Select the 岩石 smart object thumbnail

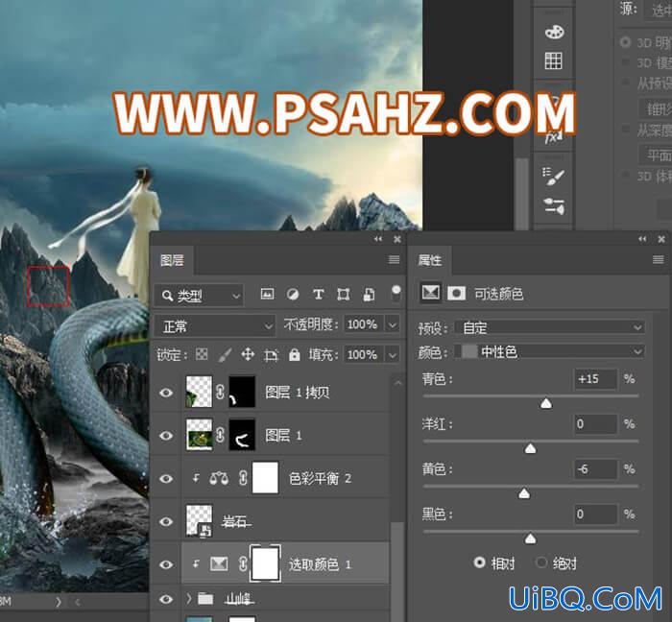[199, 520]
